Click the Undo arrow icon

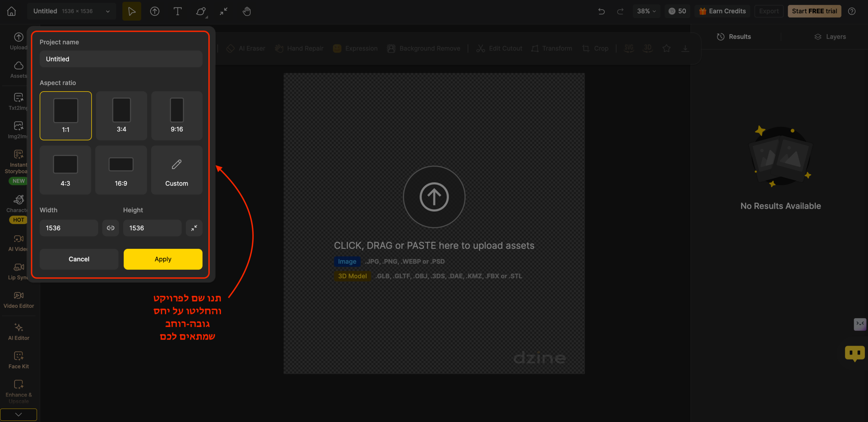pyautogui.click(x=601, y=11)
